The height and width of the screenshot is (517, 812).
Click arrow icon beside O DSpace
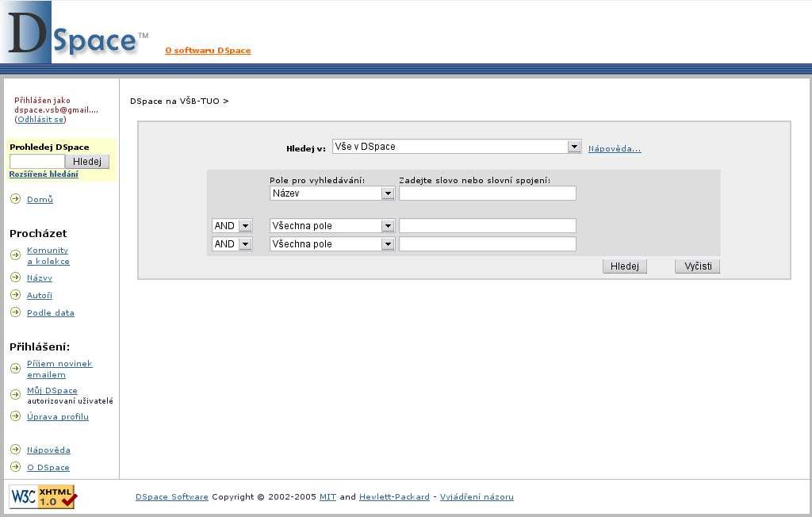[x=16, y=467]
